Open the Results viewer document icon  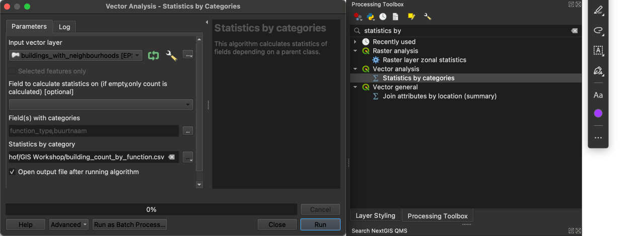395,17
